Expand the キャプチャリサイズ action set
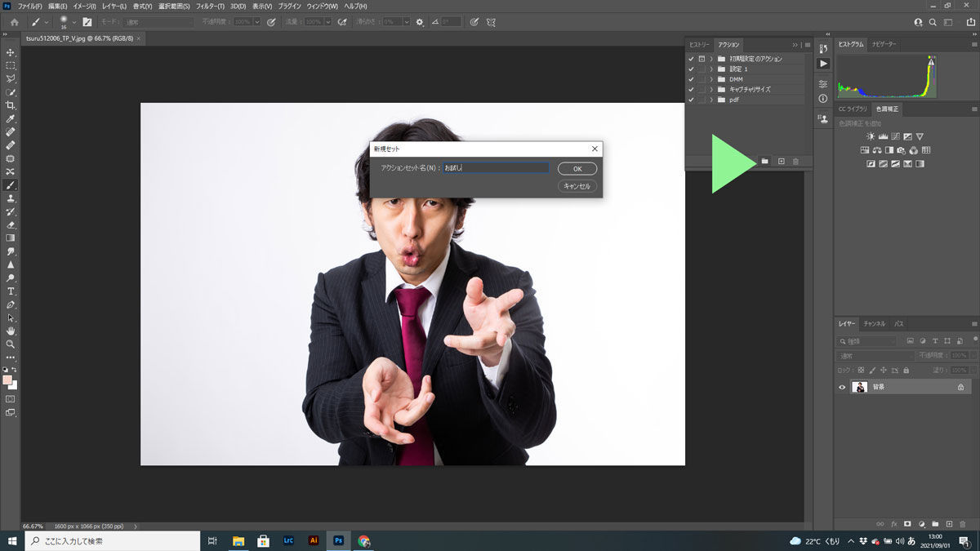 click(x=711, y=89)
